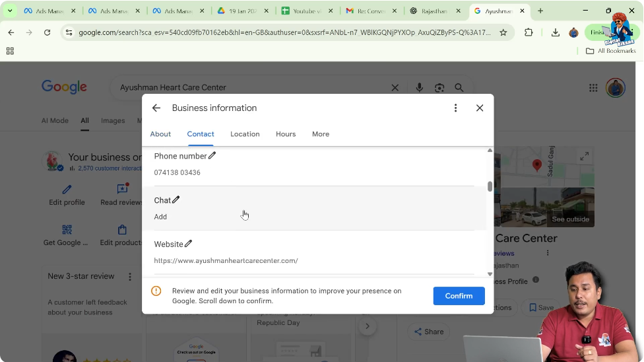Click the address bar URL
This screenshot has height=362, width=644.
click(x=284, y=32)
